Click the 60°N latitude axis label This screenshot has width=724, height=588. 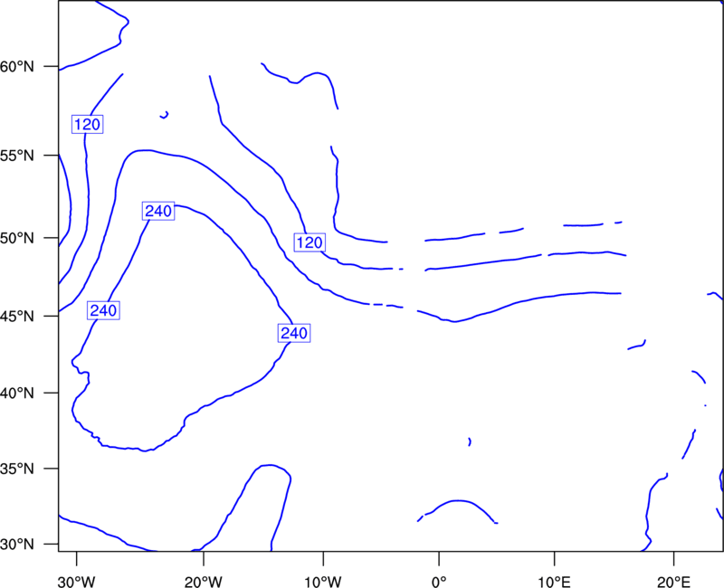(x=17, y=67)
